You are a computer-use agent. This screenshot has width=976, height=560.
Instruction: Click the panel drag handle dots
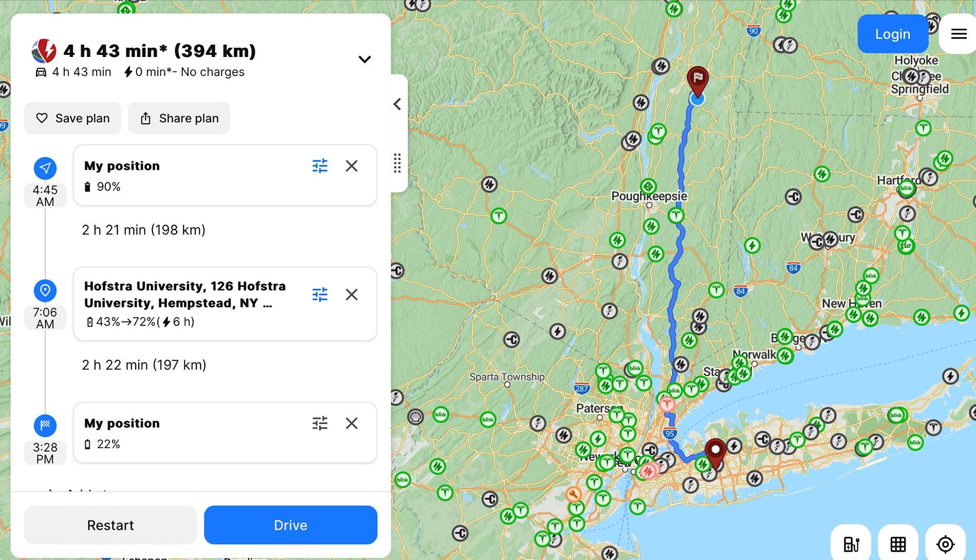tap(397, 163)
